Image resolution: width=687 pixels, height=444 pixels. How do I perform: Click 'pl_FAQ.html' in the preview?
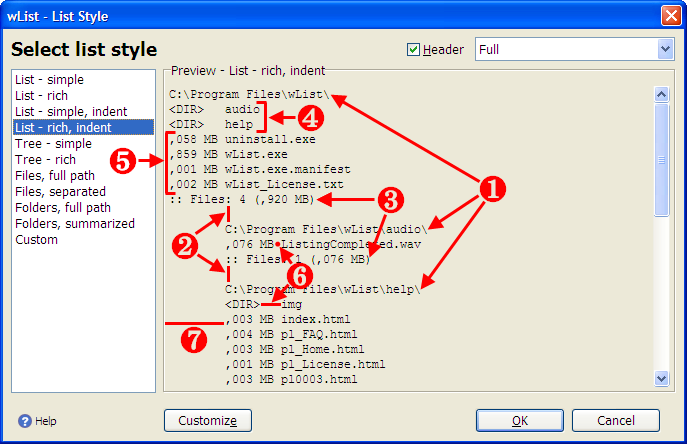pyautogui.click(x=319, y=334)
